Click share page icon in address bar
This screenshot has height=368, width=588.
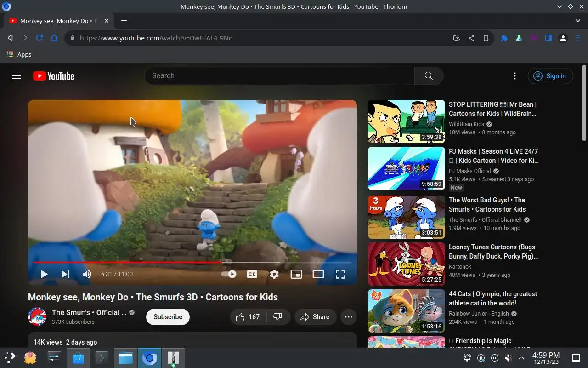click(x=471, y=38)
